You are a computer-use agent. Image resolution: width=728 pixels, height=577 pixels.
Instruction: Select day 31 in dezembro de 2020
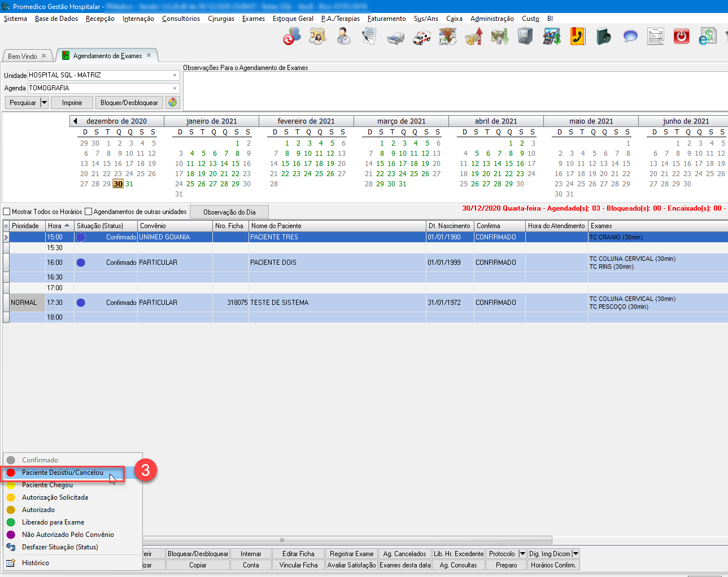[x=129, y=184]
